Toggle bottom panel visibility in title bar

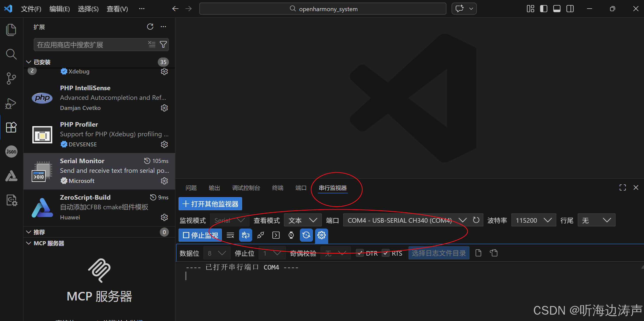(557, 9)
